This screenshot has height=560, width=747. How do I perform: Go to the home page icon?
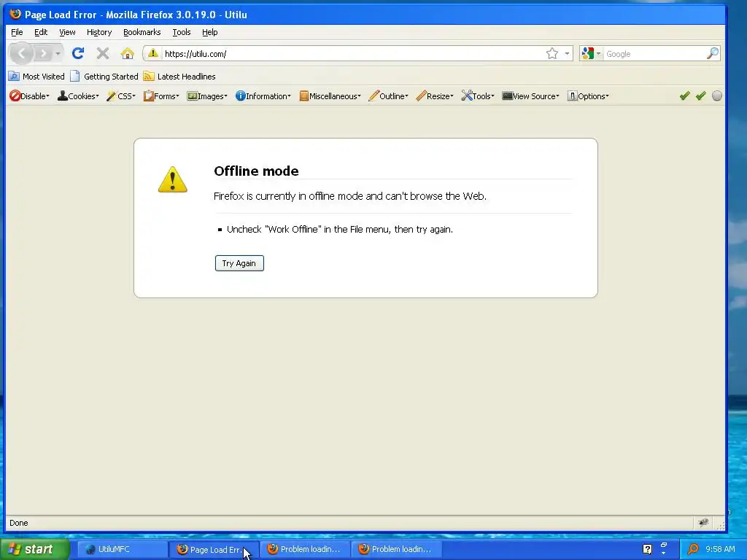(x=127, y=53)
